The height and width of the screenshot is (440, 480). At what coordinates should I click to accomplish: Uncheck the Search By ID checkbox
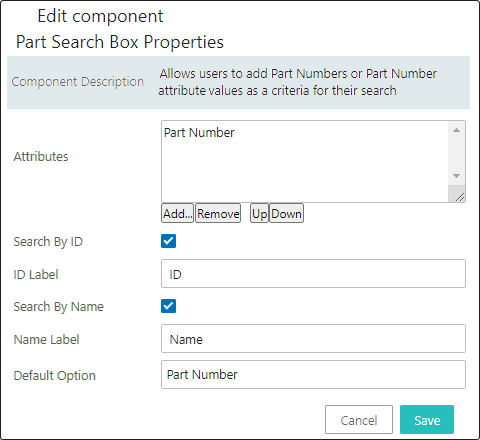(x=168, y=241)
